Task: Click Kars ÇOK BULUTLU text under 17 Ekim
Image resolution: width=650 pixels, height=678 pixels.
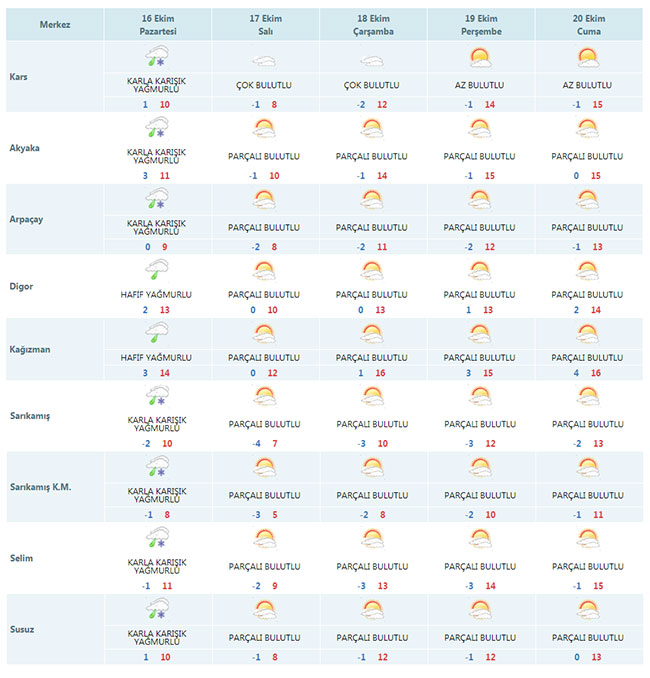Action: [266, 87]
